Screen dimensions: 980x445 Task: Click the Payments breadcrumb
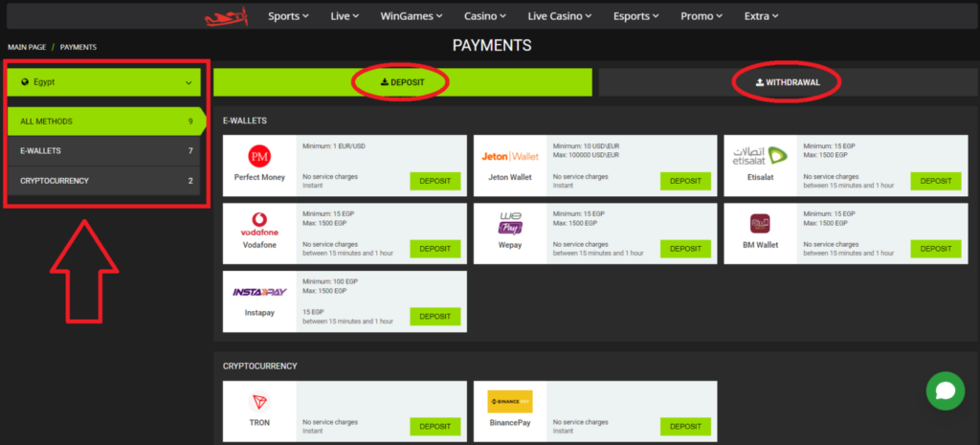coord(78,47)
